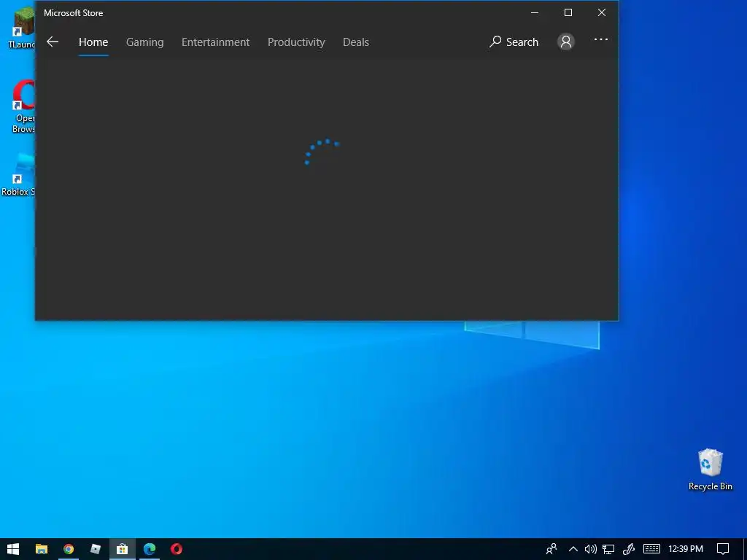Select the Microsoft Store title bar text
The height and width of the screenshot is (560, 747).
[74, 13]
